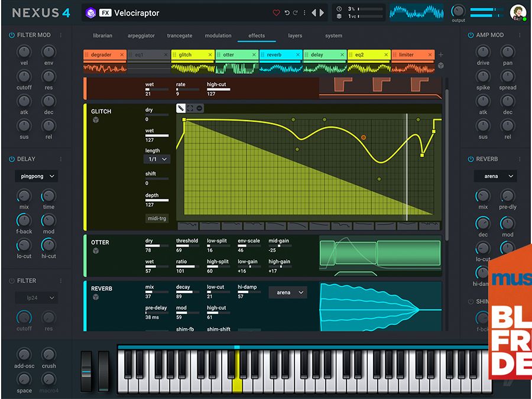
Task: Adjust the Glitch wet slider
Action: [x=157, y=135]
